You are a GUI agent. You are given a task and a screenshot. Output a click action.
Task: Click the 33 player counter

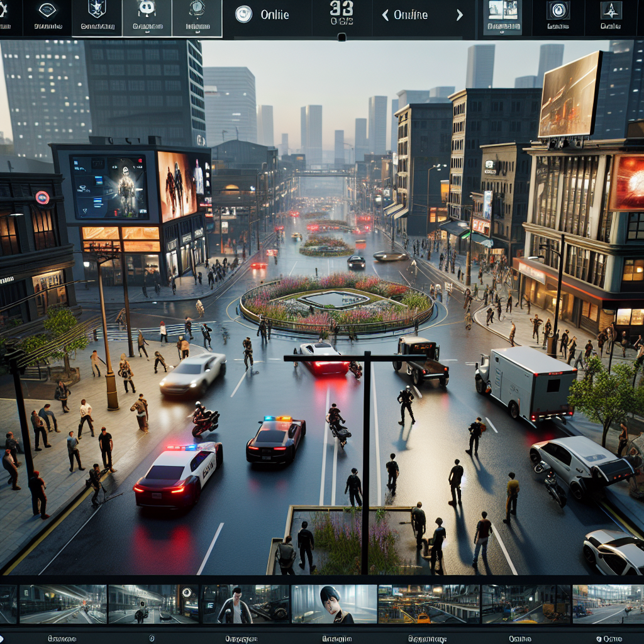click(341, 9)
